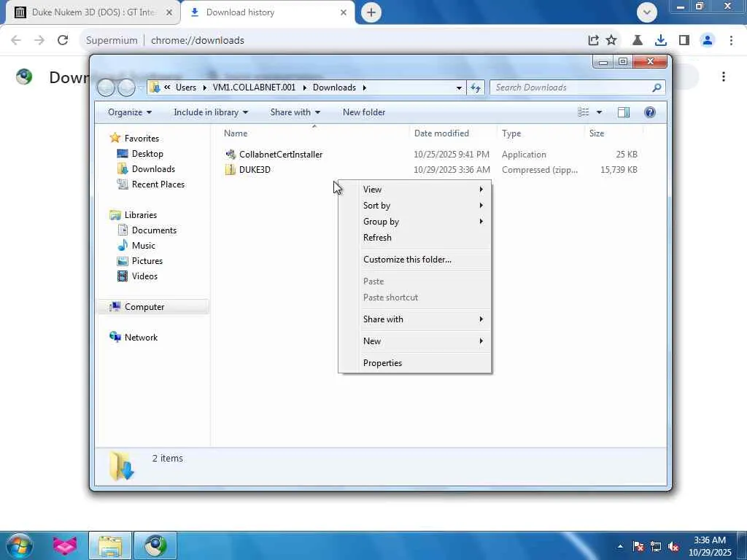Click the DUKE3D zipped folder icon
The width and height of the screenshot is (747, 560).
(230, 169)
